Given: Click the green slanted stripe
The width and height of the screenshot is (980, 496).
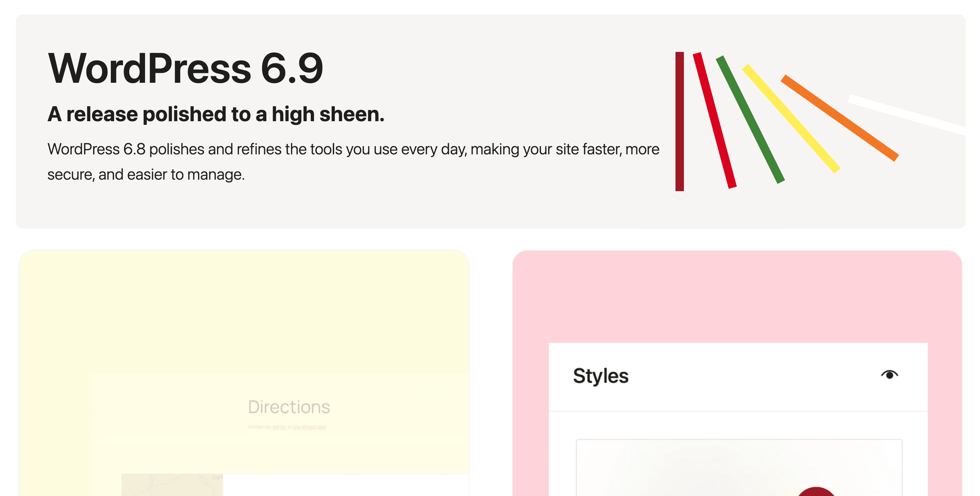Looking at the screenshot, I should (x=750, y=120).
